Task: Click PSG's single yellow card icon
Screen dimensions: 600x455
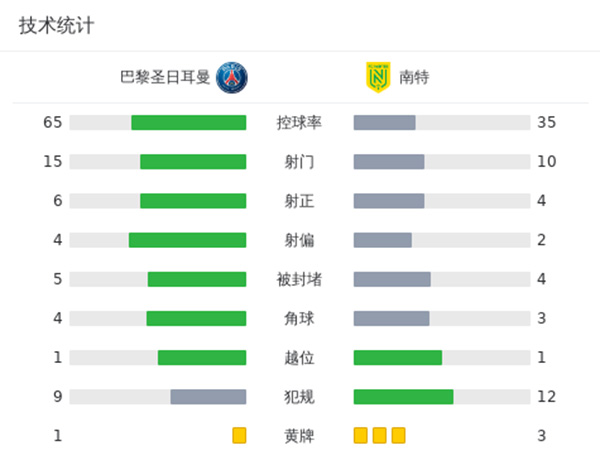Action: (x=239, y=435)
